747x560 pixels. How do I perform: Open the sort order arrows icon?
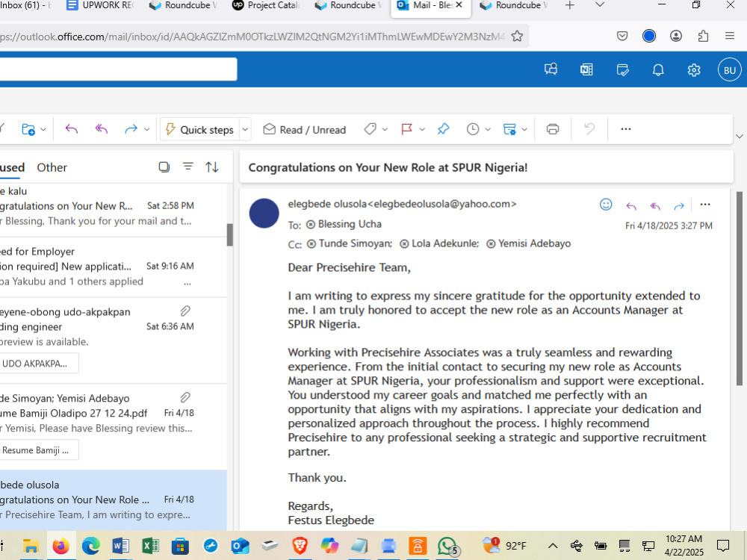(212, 167)
